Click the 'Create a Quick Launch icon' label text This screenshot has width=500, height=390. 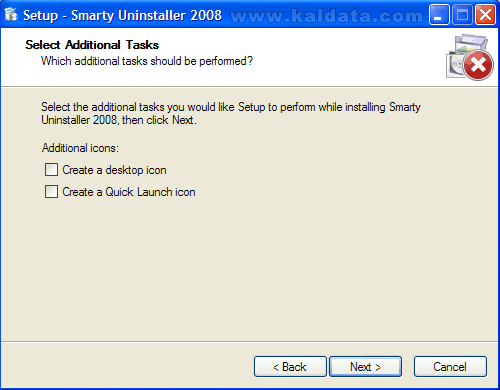(x=129, y=192)
